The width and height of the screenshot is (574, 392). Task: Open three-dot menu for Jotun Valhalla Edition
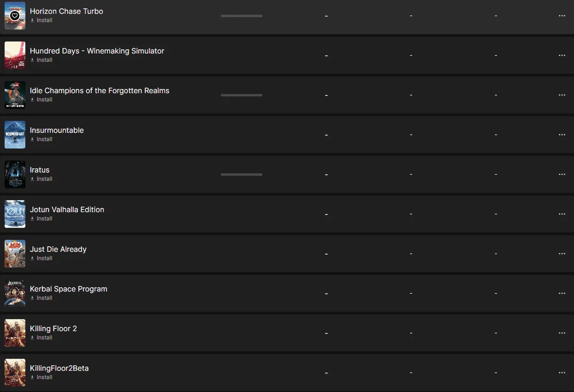click(562, 214)
